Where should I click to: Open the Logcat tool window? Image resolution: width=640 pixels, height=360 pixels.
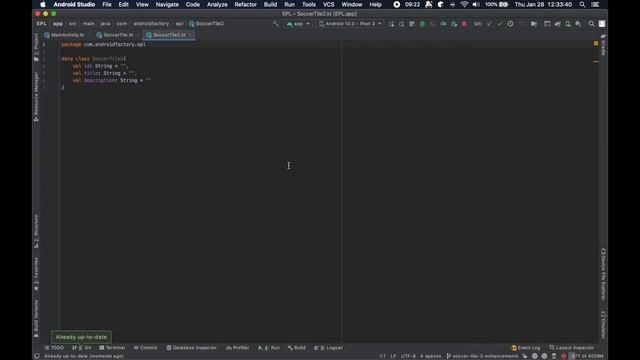click(x=328, y=348)
